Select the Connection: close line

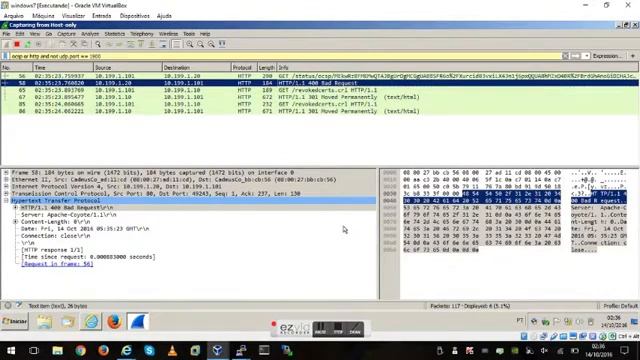click(x=56, y=236)
